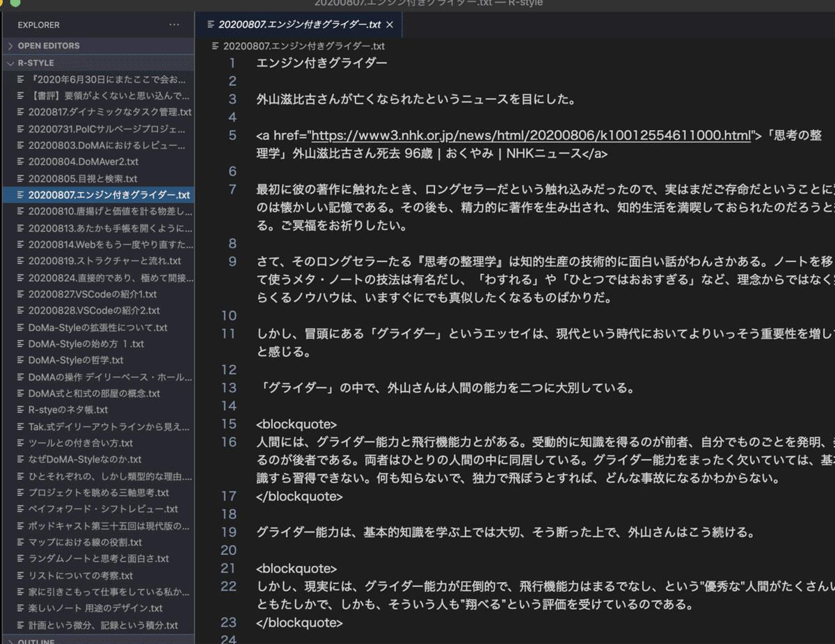The image size is (835, 644).
Task: Click file icon beside DoMA-Styleの哲学.txt
Action: (x=21, y=360)
